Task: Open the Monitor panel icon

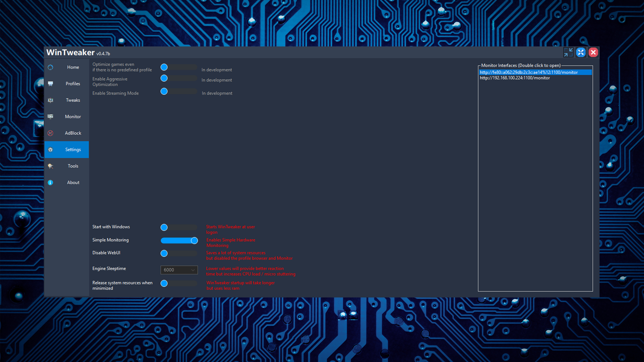Action: click(50, 117)
